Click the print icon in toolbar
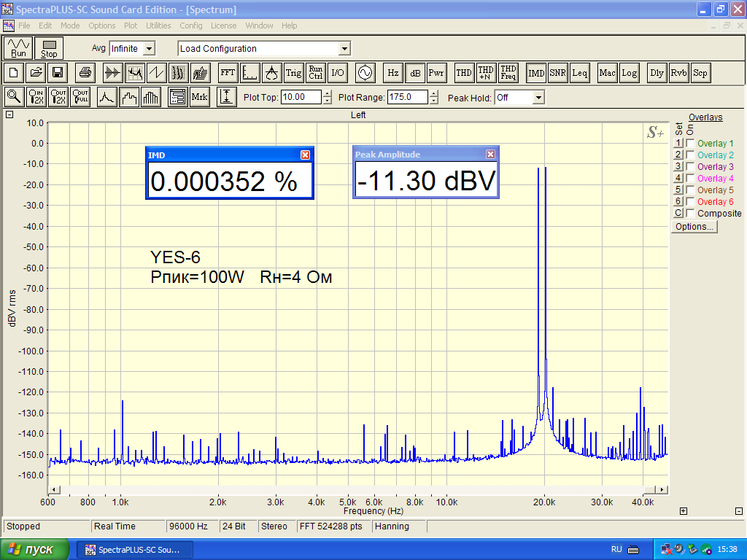This screenshot has width=747, height=560. (85, 73)
